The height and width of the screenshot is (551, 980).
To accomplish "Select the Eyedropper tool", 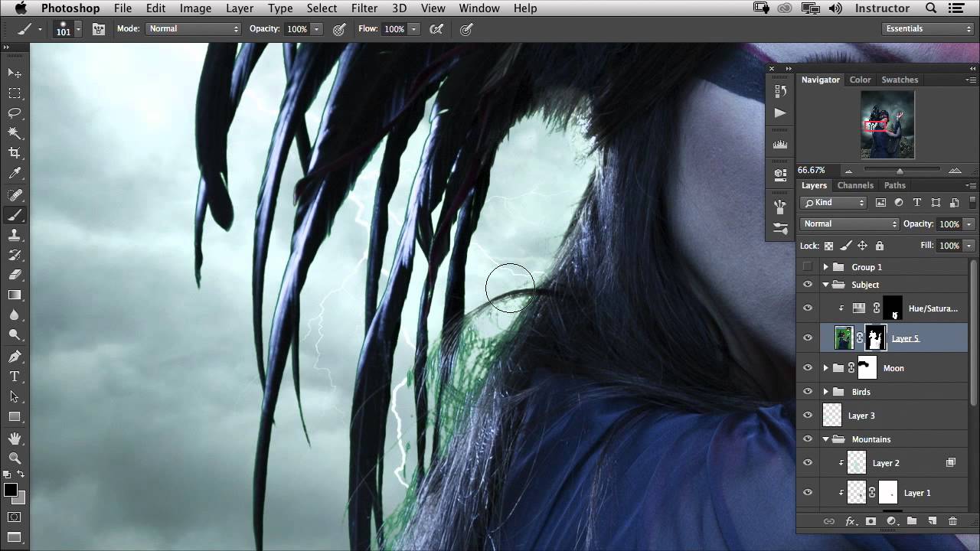I will coord(15,174).
